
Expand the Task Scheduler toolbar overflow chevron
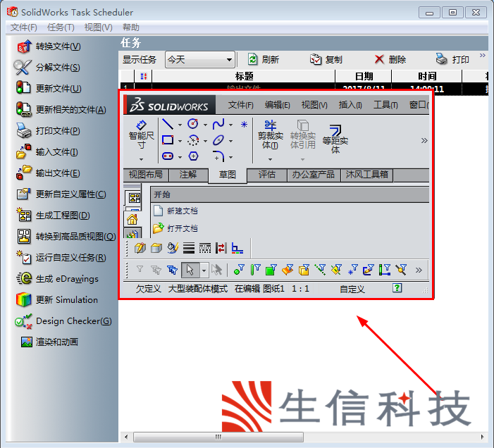click(482, 56)
